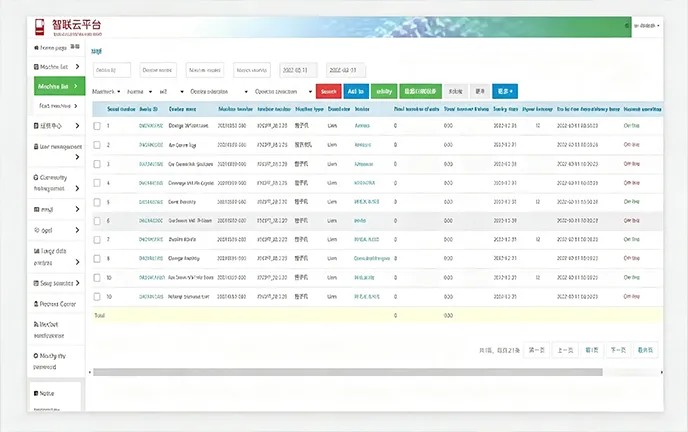Expand Large data analysis with its chevron
688x432 pixels.
(77, 262)
